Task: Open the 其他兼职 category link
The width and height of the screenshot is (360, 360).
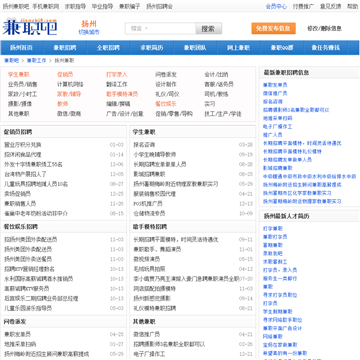Action: tap(19, 114)
